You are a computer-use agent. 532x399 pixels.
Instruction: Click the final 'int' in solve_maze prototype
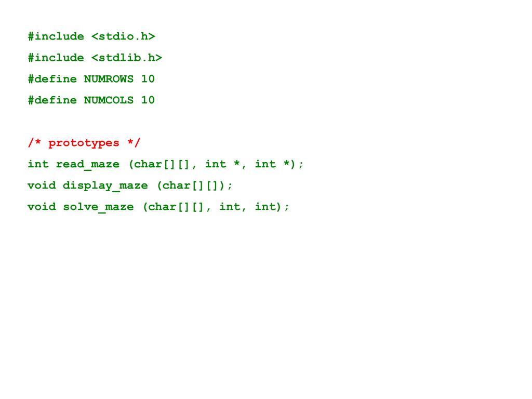pos(265,207)
